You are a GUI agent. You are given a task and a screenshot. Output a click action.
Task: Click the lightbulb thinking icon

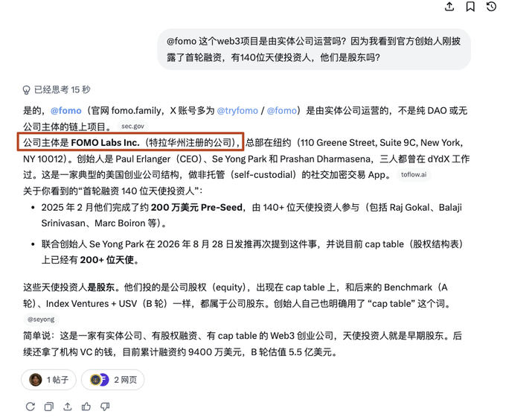26,90
